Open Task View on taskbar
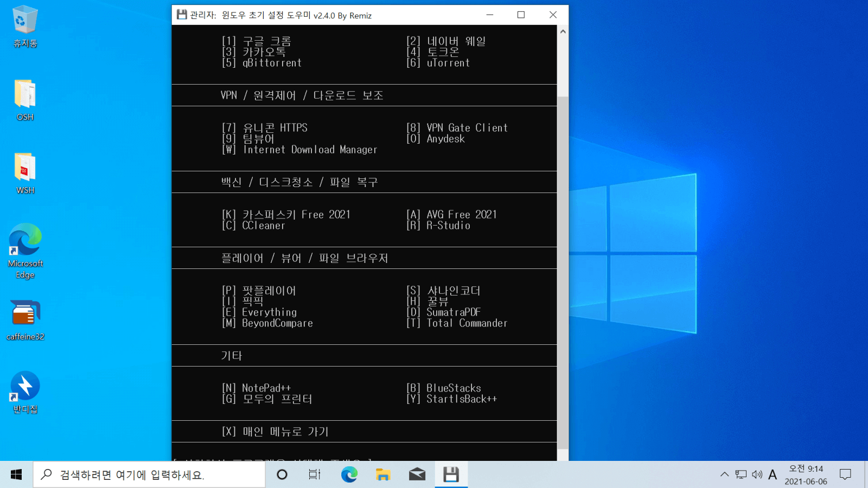Screen dimensions: 868x488 pos(315,474)
